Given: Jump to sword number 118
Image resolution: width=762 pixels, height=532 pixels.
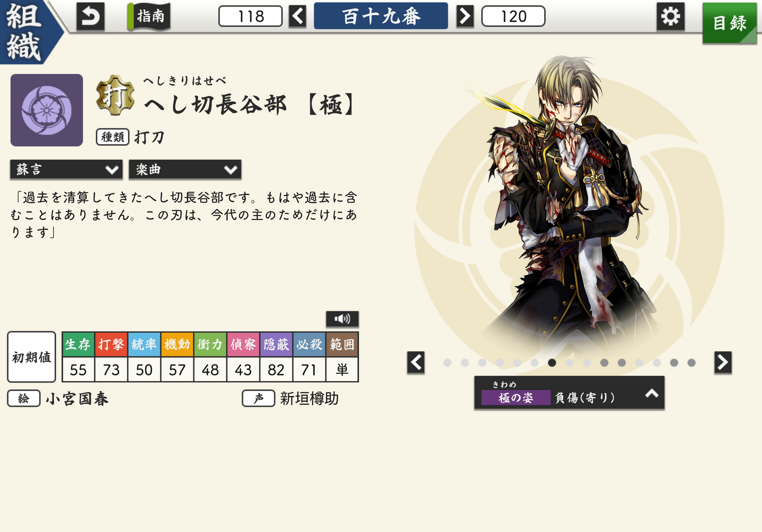Looking at the screenshot, I should (250, 16).
